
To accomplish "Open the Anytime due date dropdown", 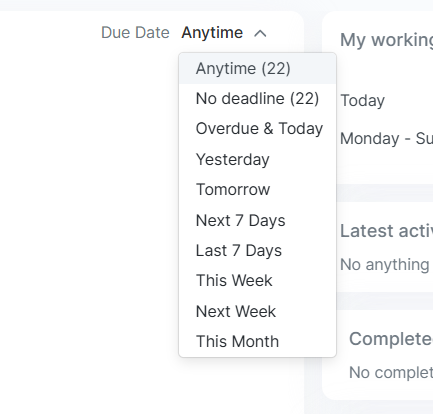I will 212,33.
